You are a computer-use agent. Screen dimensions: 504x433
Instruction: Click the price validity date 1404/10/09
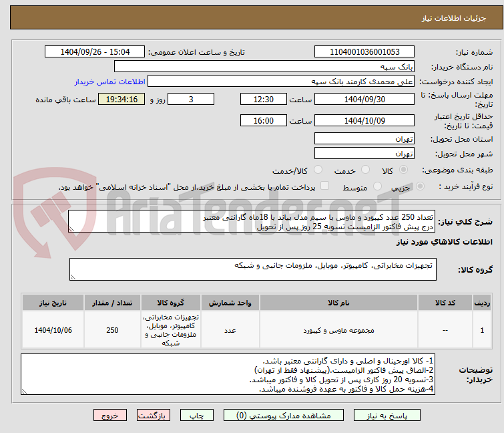click(x=364, y=121)
